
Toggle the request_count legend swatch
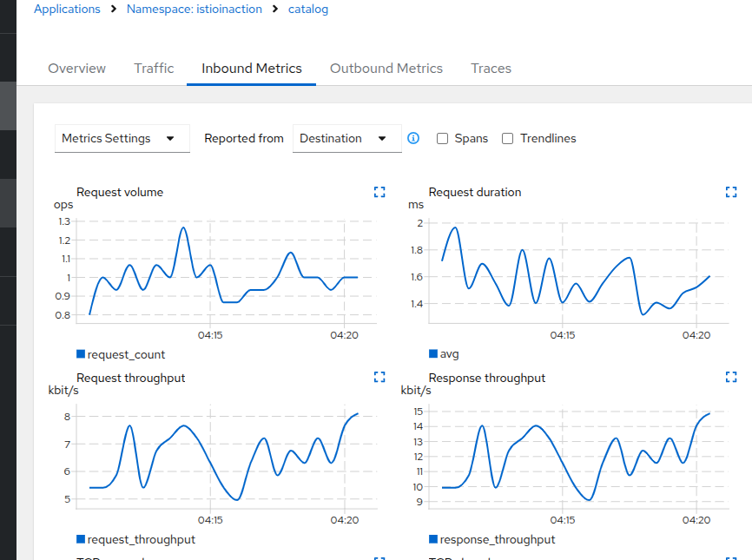(x=81, y=354)
